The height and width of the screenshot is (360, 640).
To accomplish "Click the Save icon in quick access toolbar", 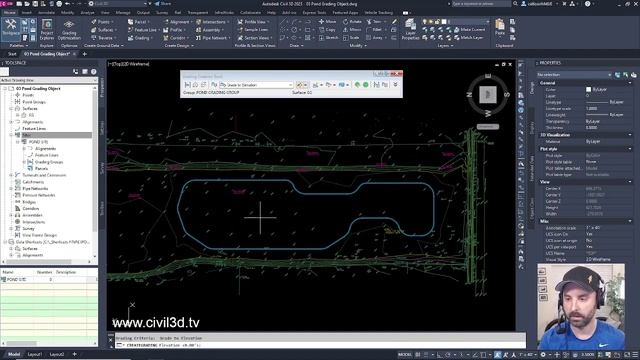I will 35,4.
